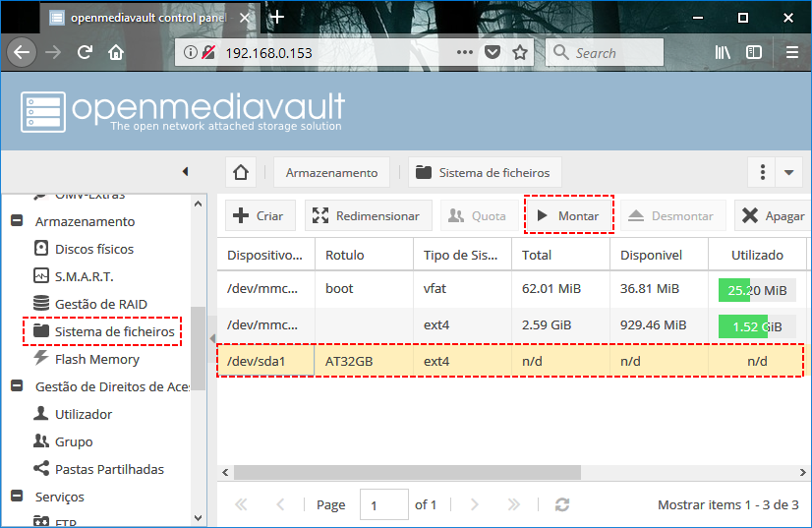This screenshot has width=812, height=528.
Task: Open a new browser tab
Action: coord(277,17)
